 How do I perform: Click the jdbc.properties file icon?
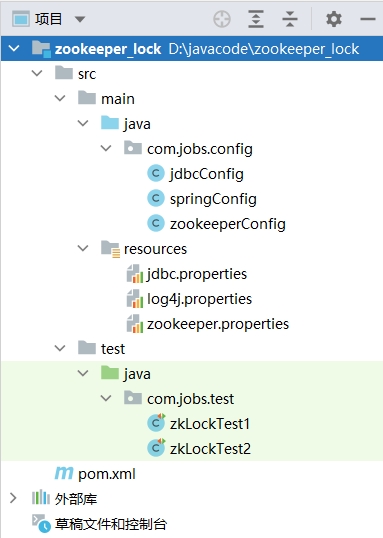[x=135, y=273]
